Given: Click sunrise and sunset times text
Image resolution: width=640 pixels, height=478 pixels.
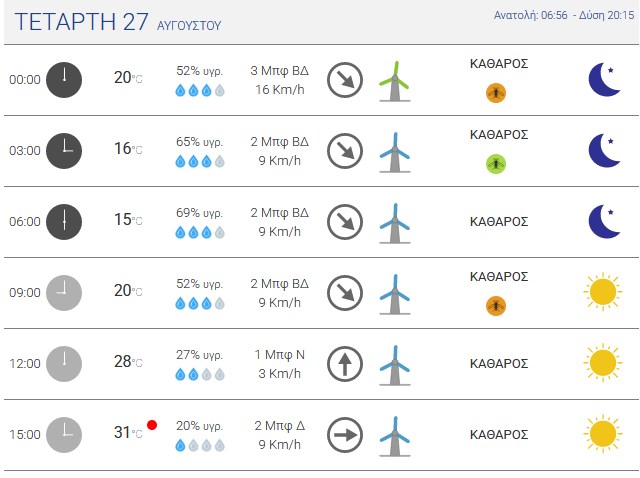Looking at the screenshot, I should tap(564, 16).
